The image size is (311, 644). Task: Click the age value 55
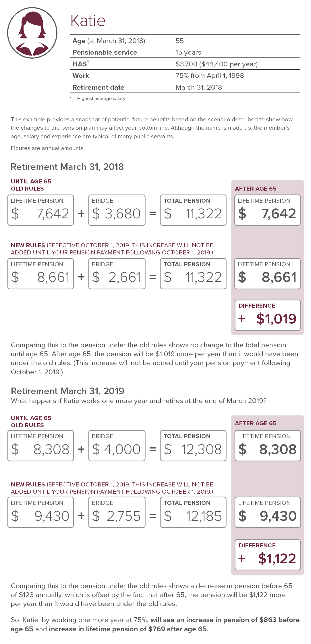(180, 41)
